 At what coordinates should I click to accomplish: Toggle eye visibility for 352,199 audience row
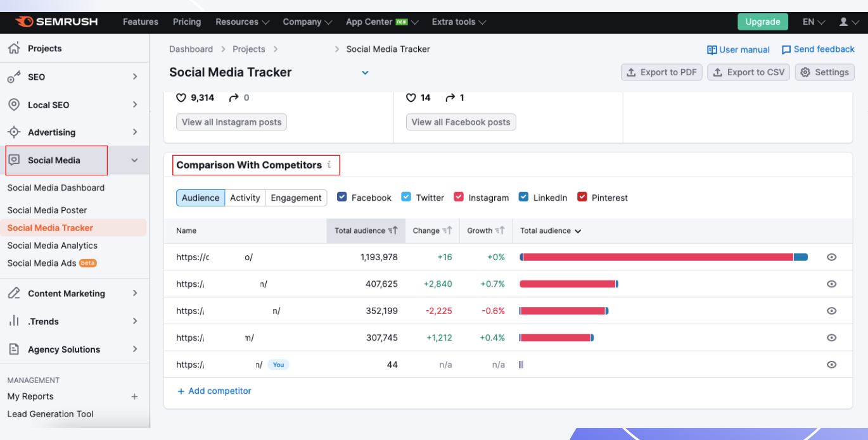(x=832, y=311)
